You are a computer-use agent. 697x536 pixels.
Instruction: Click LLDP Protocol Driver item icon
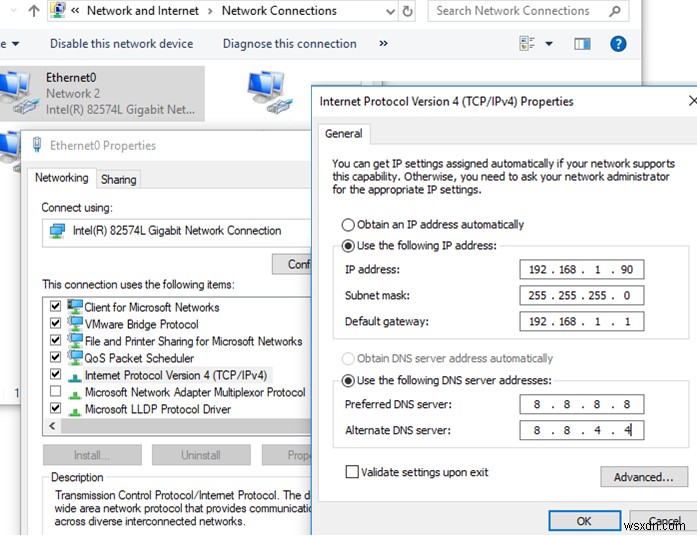pos(75,411)
